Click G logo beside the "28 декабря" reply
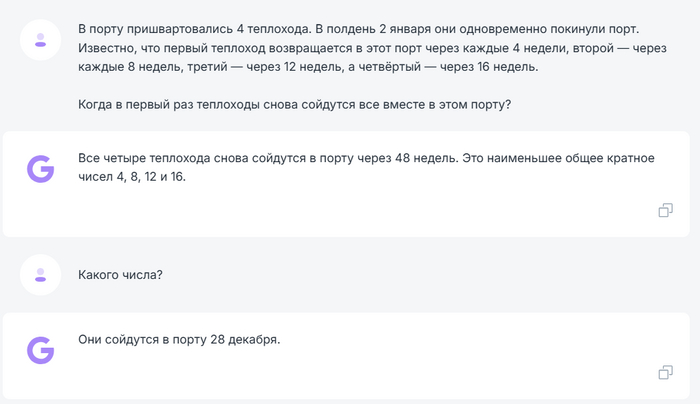 [40, 349]
